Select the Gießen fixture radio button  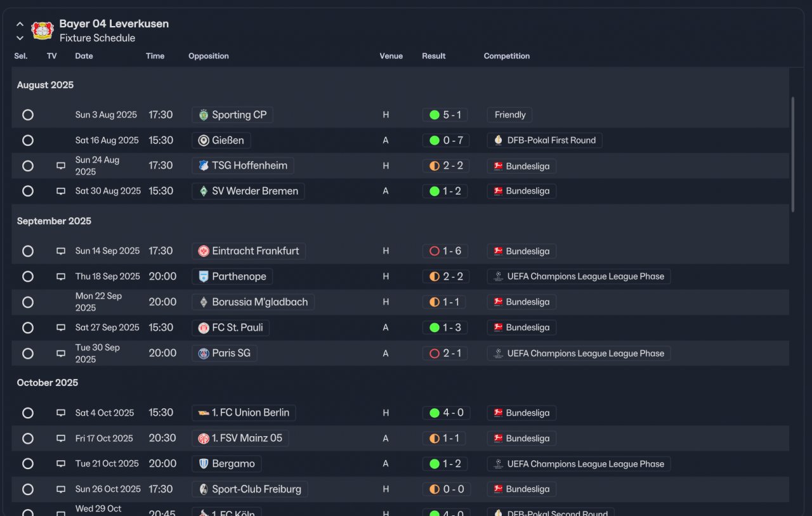coord(28,140)
